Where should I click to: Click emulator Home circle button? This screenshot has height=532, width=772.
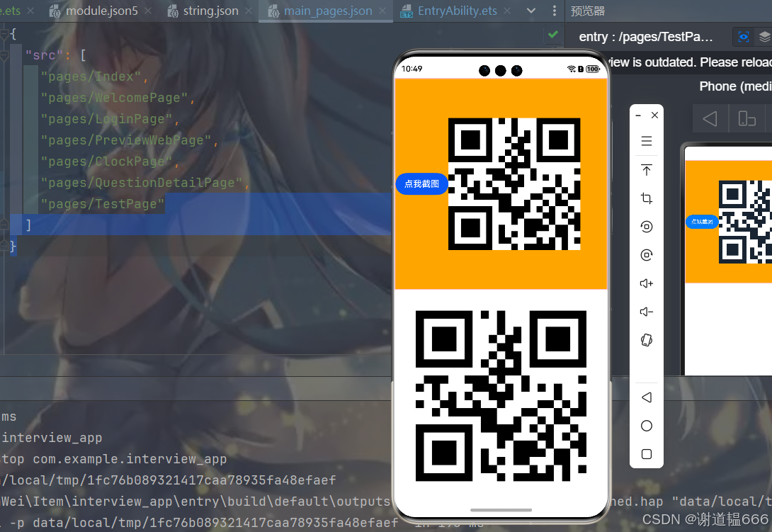point(647,426)
